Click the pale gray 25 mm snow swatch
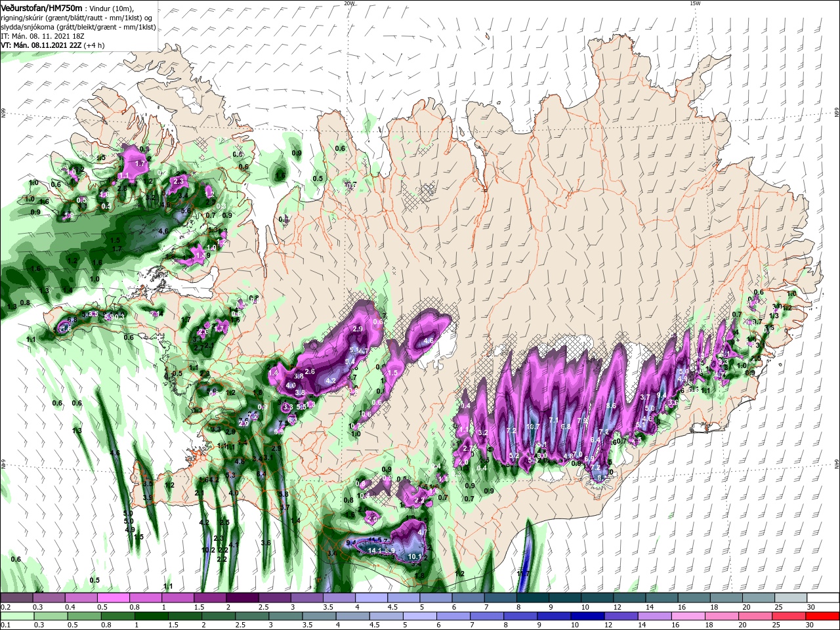 (791, 598)
